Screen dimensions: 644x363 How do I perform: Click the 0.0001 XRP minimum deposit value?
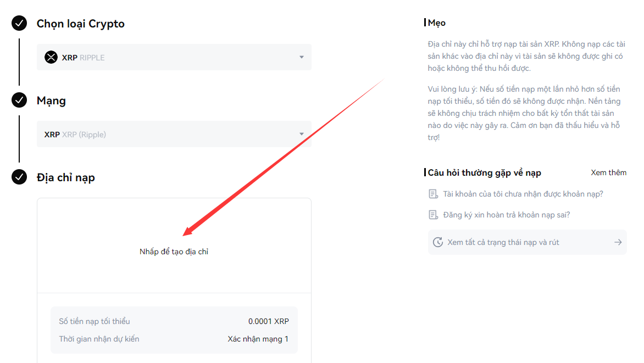coord(268,321)
